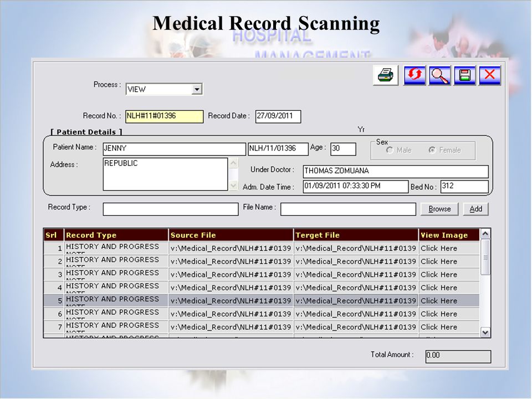
Task: Click the records table scroll down arrow
Action: (x=485, y=332)
